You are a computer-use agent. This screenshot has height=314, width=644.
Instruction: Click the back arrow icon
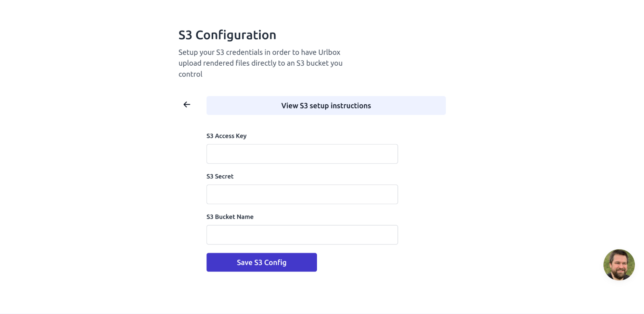coord(187,105)
